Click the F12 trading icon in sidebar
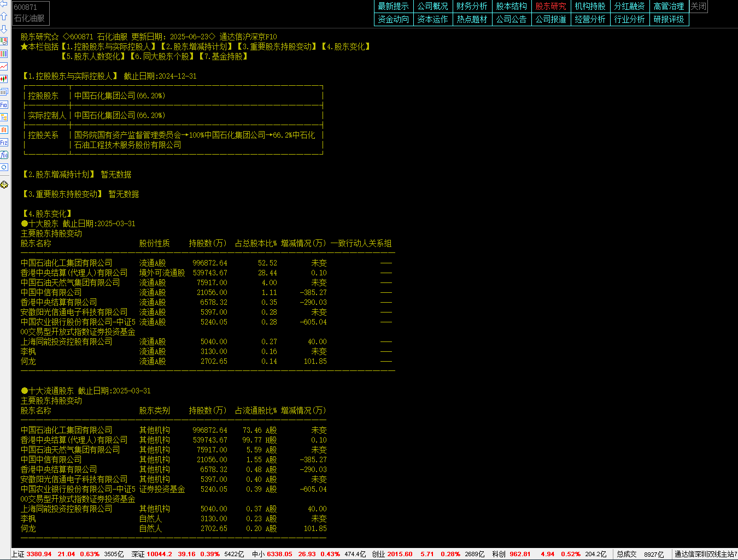The width and height of the screenshot is (738, 560). click(4, 142)
